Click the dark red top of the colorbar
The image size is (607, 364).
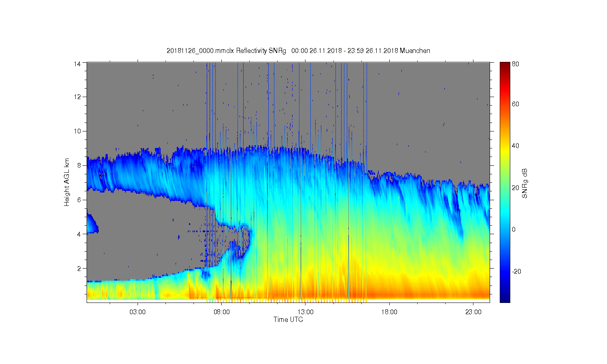tap(505, 65)
